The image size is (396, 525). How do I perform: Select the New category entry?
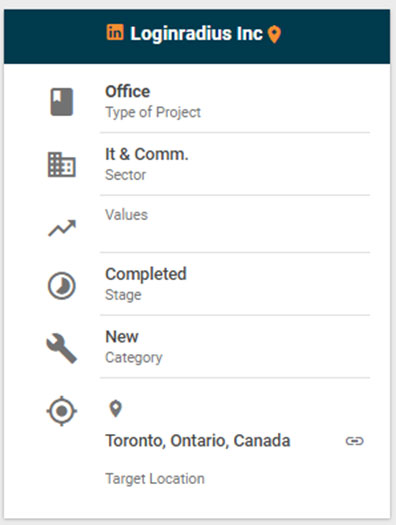coord(235,347)
